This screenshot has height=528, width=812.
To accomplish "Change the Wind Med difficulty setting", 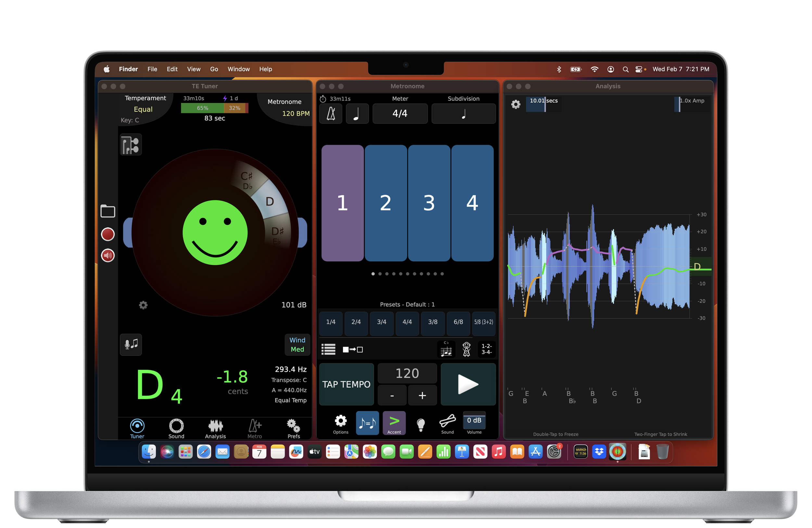I will pyautogui.click(x=297, y=345).
